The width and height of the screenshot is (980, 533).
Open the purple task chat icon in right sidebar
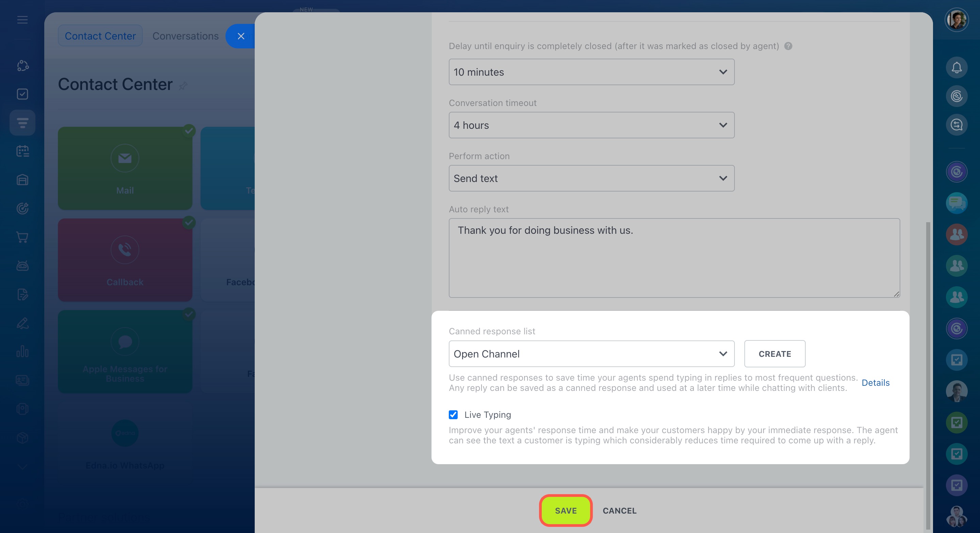[x=957, y=485]
